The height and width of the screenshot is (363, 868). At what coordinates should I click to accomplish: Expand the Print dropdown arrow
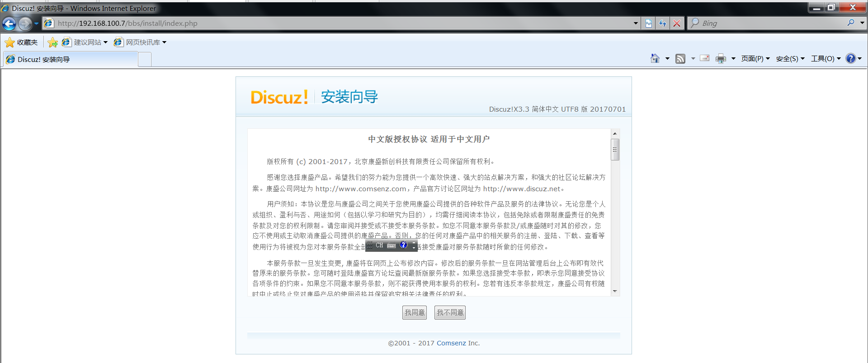[733, 59]
